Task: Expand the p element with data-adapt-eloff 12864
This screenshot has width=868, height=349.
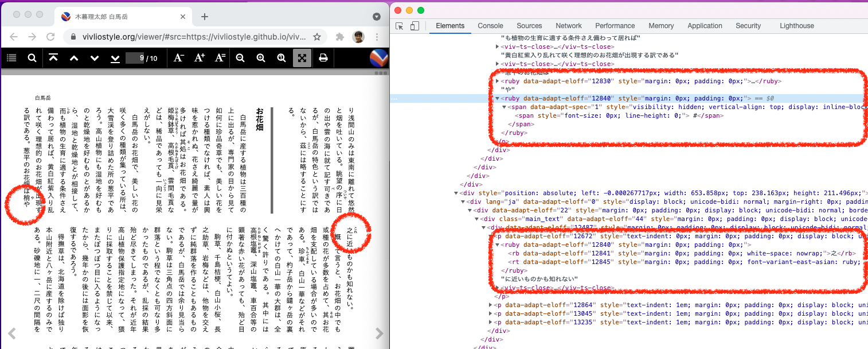Action: point(492,305)
